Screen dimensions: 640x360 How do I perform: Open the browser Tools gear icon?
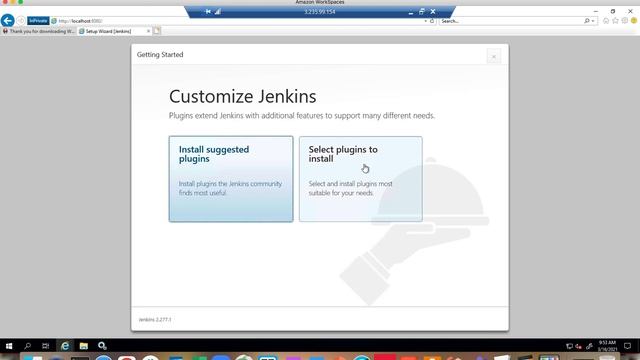625,21
